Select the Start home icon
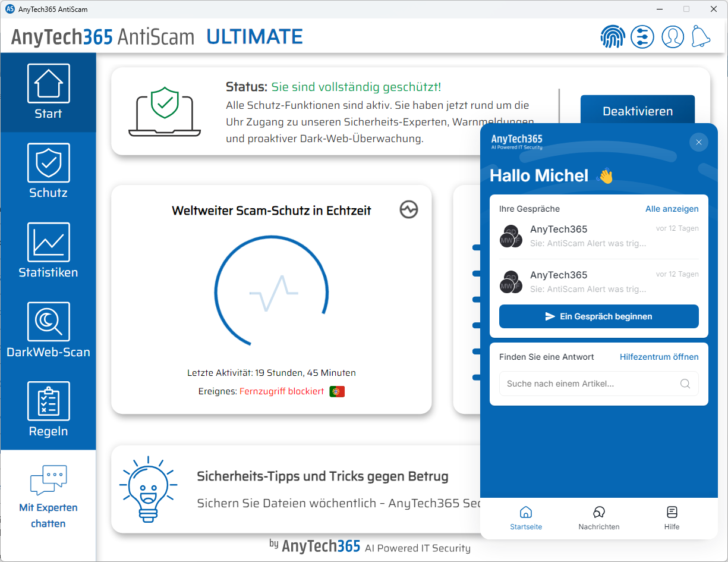The width and height of the screenshot is (728, 562). (48, 83)
